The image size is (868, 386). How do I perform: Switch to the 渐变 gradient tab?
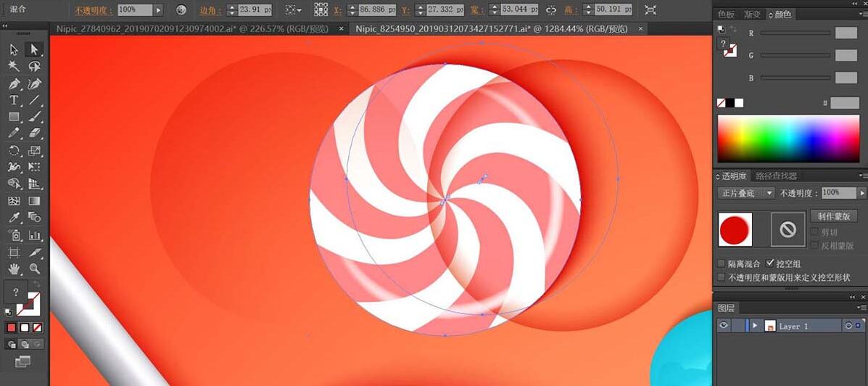[752, 15]
